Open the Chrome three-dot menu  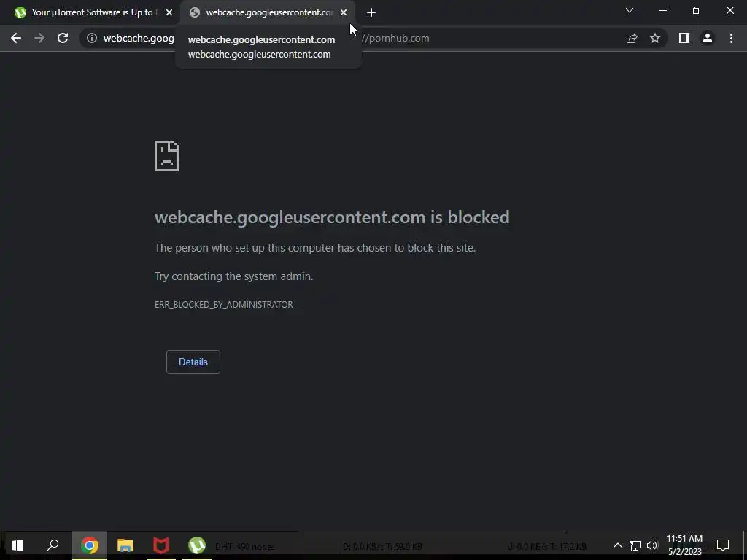click(x=731, y=38)
